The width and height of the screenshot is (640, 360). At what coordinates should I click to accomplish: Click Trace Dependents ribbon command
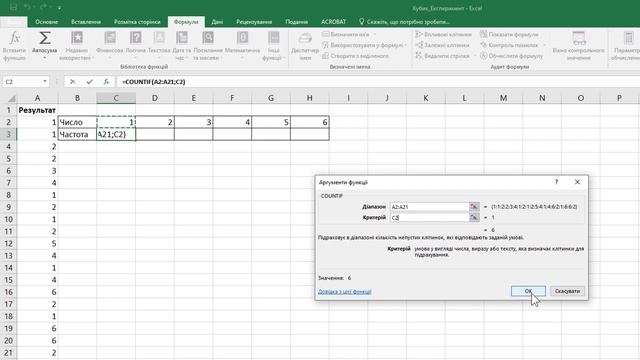tap(442, 45)
